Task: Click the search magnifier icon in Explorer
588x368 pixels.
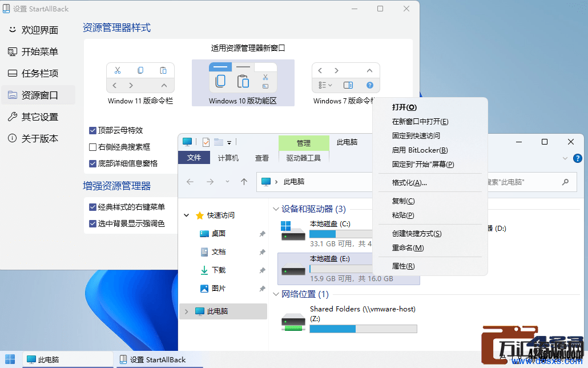Action: (566, 182)
